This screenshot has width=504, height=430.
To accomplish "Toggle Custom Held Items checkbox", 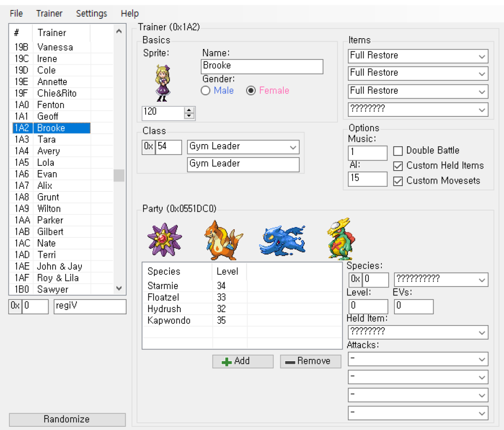I will pyautogui.click(x=398, y=166).
